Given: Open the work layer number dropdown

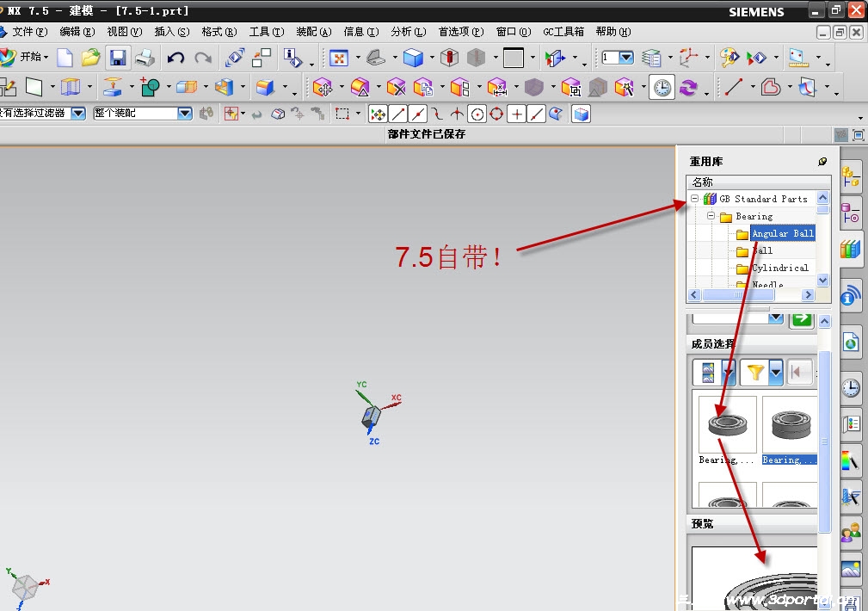Looking at the screenshot, I should 626,58.
